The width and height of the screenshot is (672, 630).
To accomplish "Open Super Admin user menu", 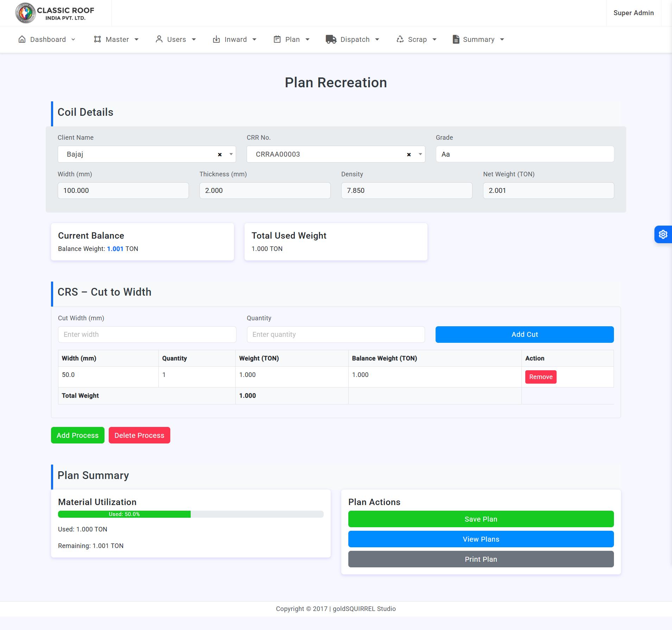I will click(x=633, y=13).
